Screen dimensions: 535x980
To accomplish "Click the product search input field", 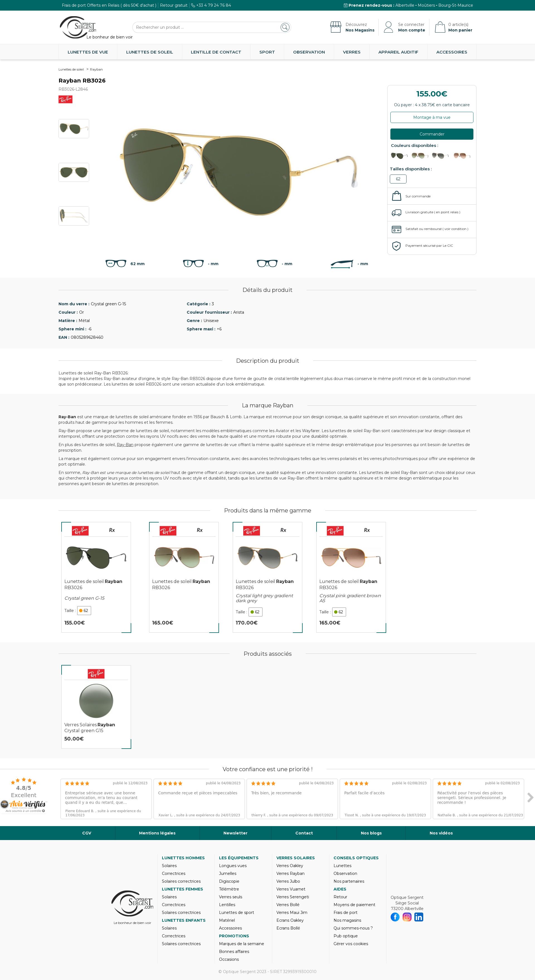I will pos(207,27).
